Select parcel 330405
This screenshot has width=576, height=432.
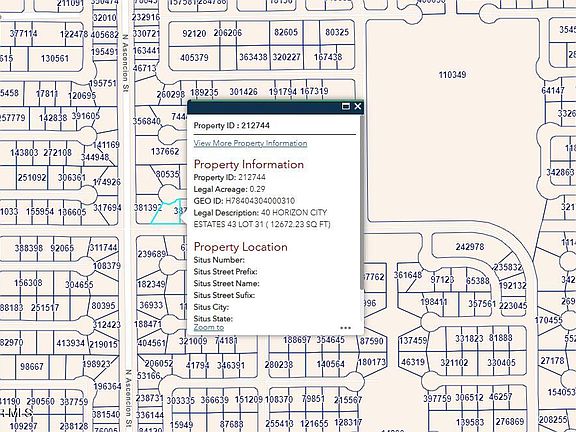click(x=501, y=363)
